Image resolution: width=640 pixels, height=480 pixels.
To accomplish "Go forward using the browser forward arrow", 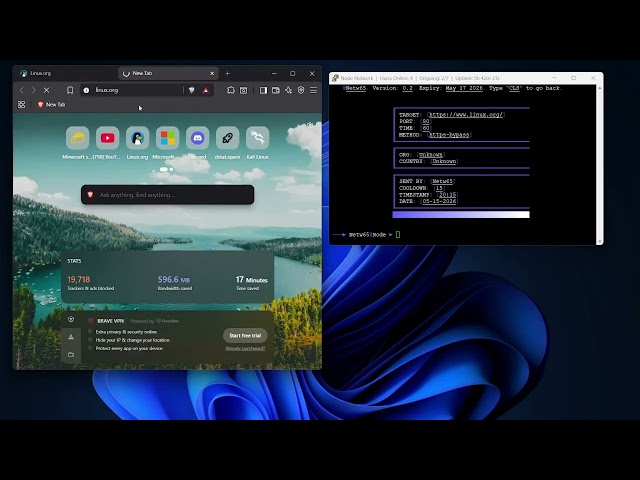I will pyautogui.click(x=34, y=90).
